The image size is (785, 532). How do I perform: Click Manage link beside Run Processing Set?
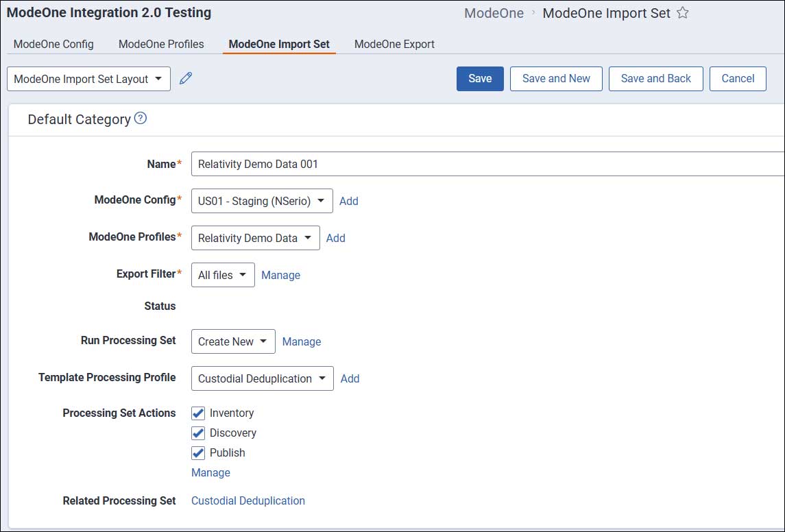pyautogui.click(x=302, y=342)
